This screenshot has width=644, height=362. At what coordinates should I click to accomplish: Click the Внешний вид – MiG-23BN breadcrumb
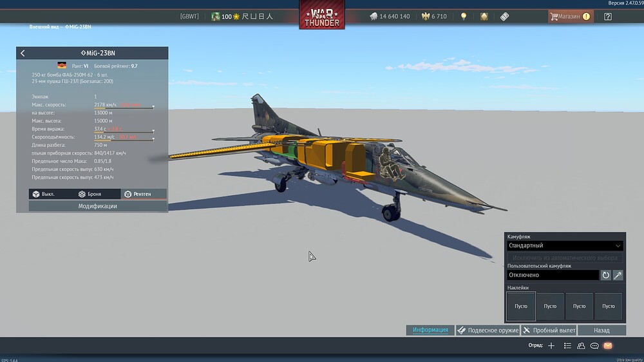61,26
